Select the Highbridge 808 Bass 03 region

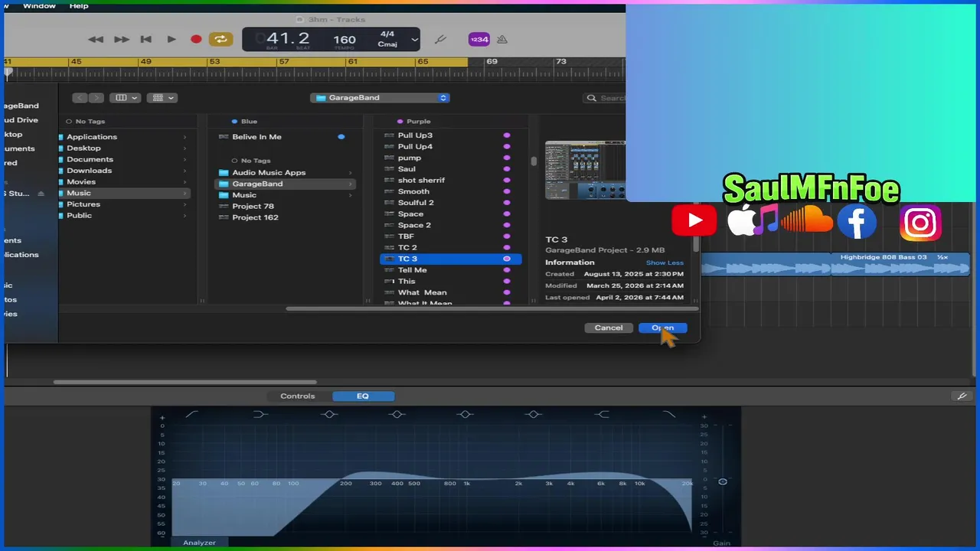(x=900, y=264)
